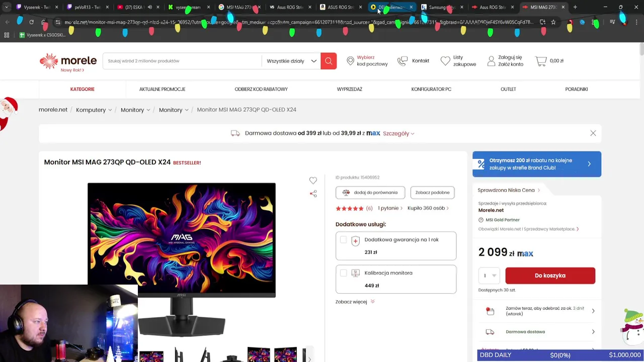
Task: Click the browser reload button
Action: click(31, 22)
